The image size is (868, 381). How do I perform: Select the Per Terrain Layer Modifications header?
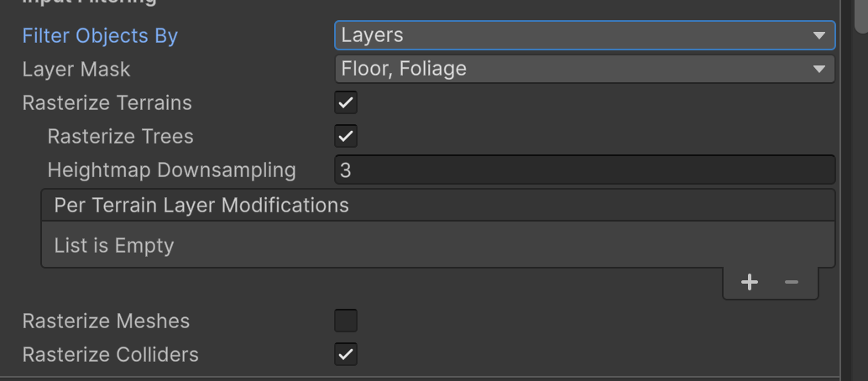point(201,206)
